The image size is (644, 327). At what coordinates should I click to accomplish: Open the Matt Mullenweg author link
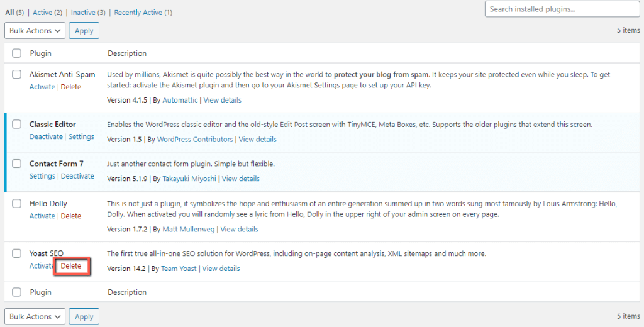(189, 230)
